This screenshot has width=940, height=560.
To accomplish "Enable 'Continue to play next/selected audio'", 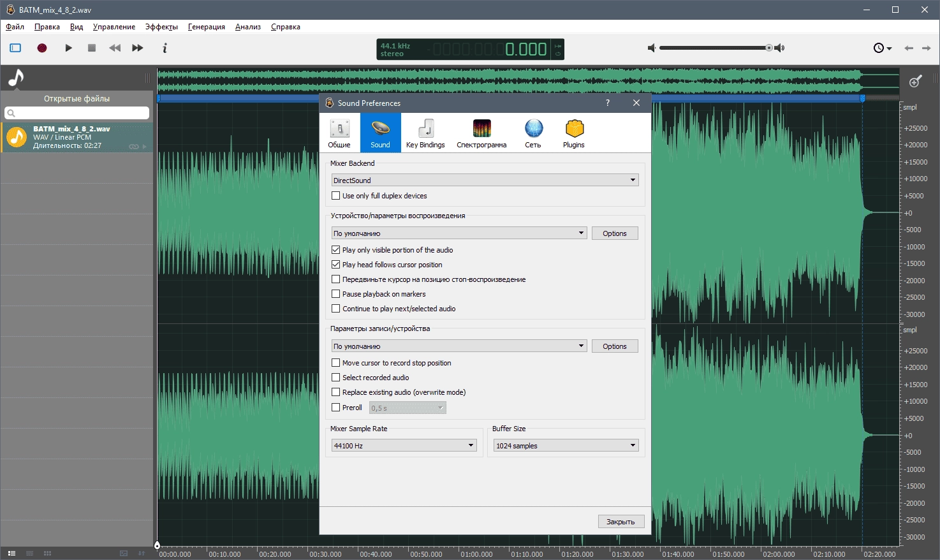I will [336, 309].
